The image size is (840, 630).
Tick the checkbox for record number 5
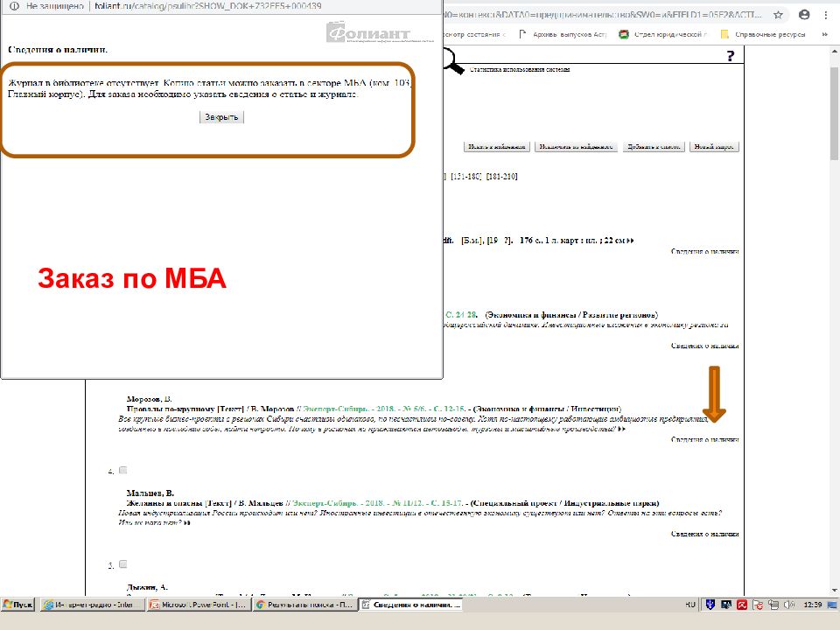[x=122, y=564]
